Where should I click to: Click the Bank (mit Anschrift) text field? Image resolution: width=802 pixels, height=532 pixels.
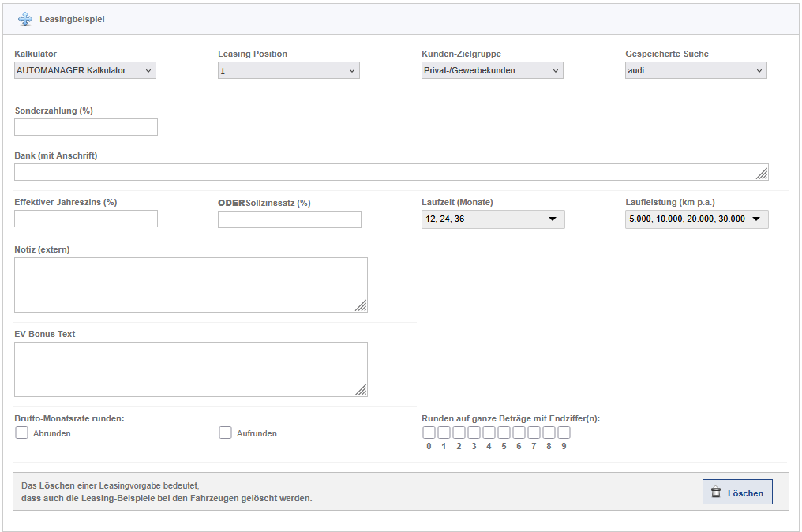click(392, 172)
